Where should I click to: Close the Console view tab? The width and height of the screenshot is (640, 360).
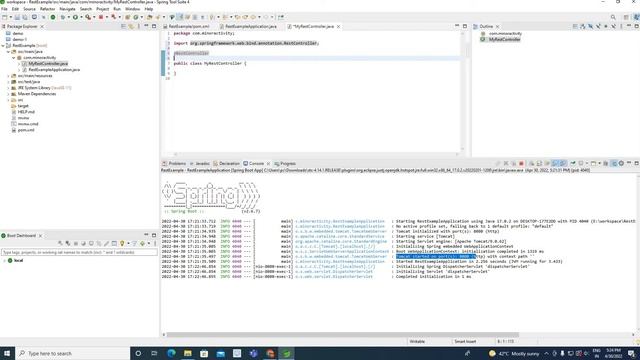coord(268,163)
